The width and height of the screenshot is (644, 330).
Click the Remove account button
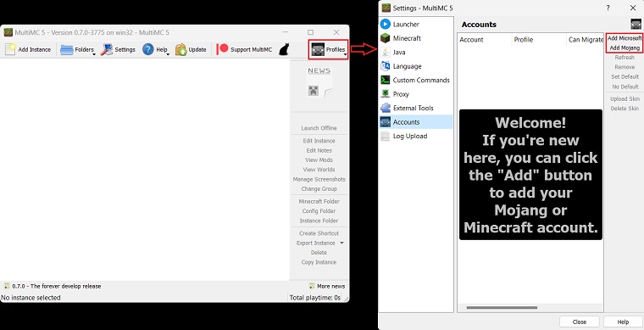625,67
